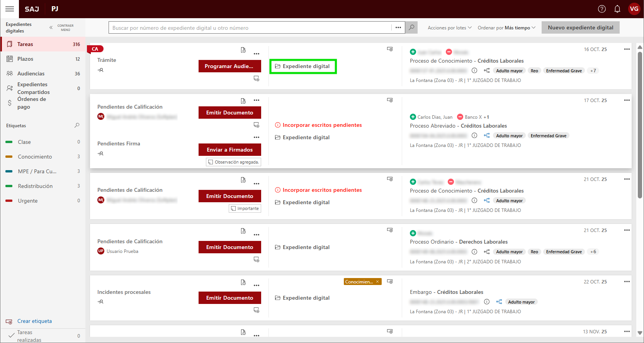Image resolution: width=644 pixels, height=343 pixels.
Task: Click Crear etiqueta link
Action: pyautogui.click(x=34, y=321)
